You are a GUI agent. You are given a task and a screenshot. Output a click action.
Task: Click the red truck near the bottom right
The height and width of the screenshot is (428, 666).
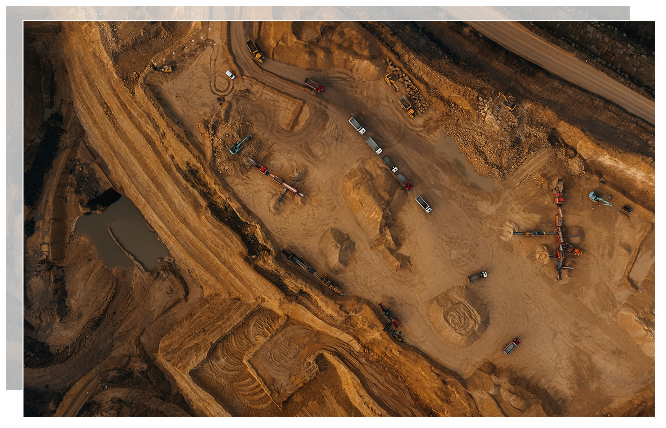pyautogui.click(x=511, y=345)
